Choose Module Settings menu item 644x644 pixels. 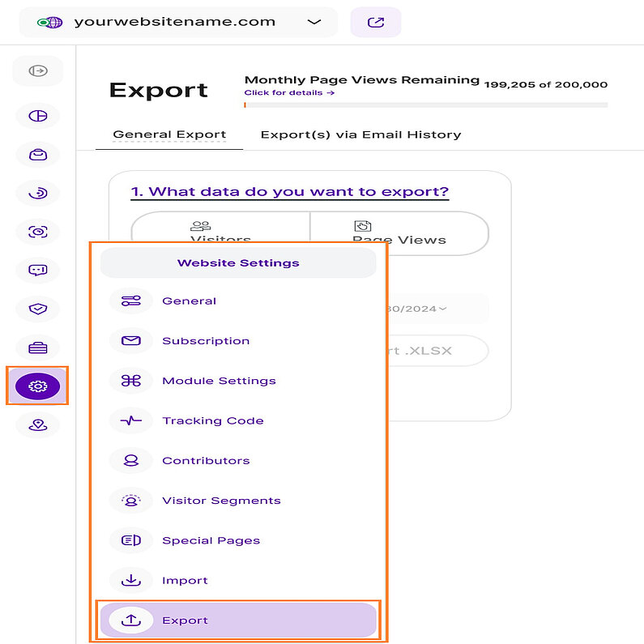pos(219,381)
